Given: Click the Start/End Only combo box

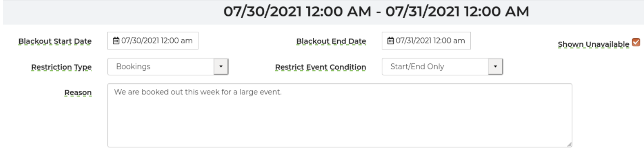Looking at the screenshot, I should point(442,67).
